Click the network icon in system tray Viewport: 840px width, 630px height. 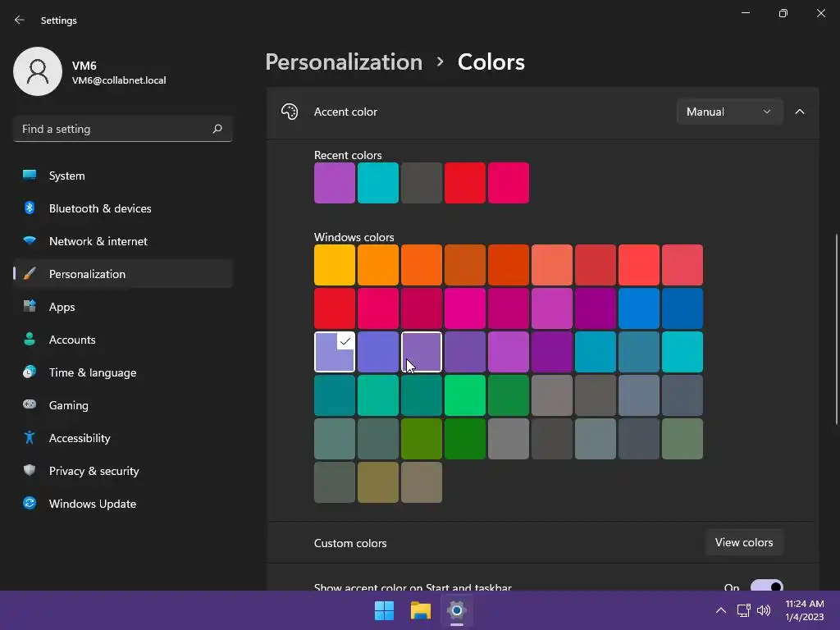coord(743,610)
